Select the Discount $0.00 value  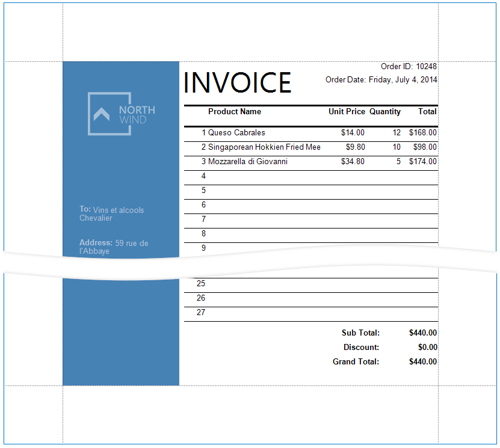[x=428, y=347]
